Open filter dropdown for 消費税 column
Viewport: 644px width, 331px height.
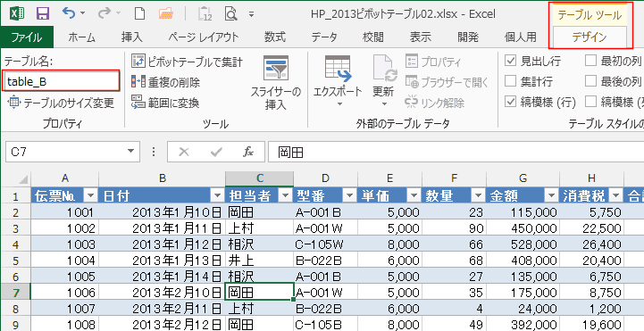616,196
